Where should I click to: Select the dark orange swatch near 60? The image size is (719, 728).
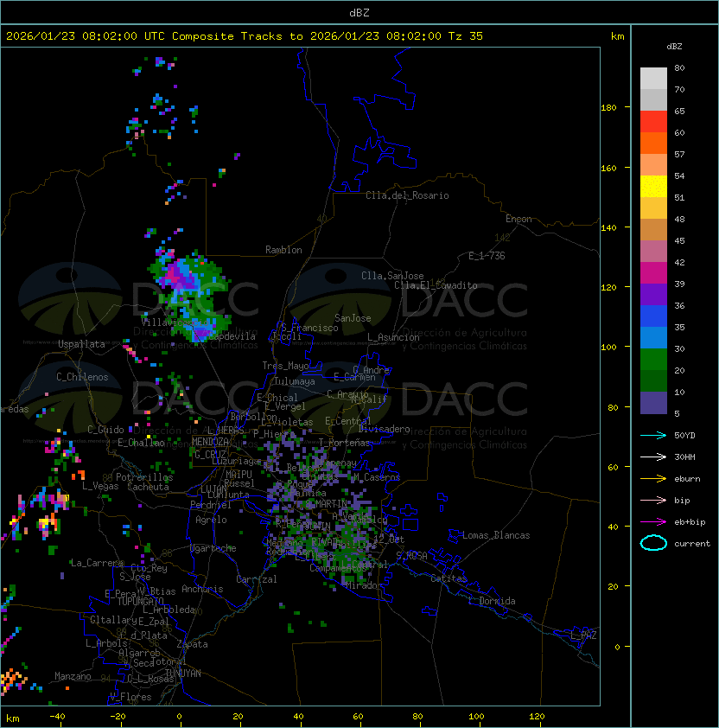653,144
